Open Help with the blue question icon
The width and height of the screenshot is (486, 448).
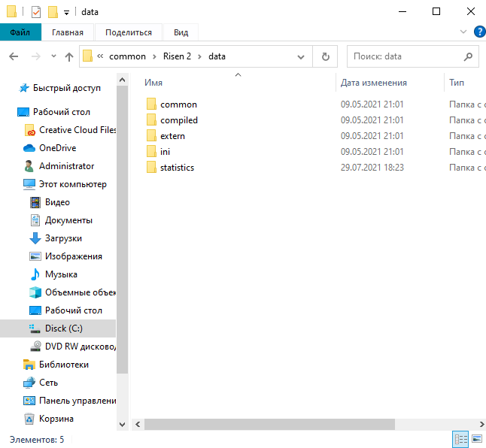479,32
